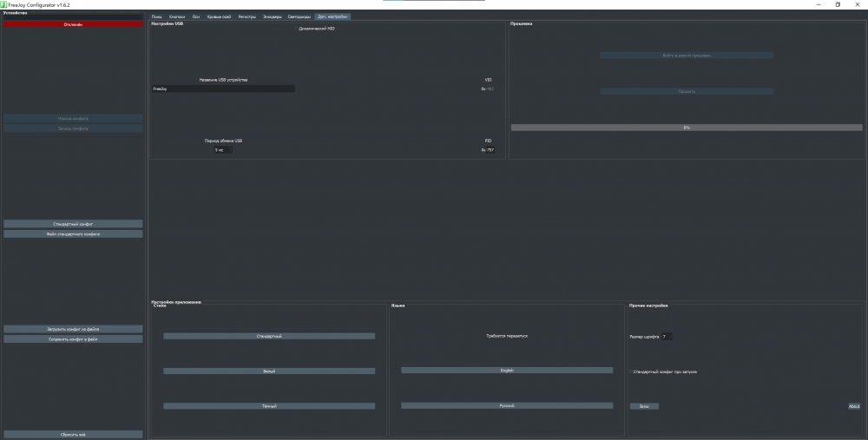Image resolution: width=868 pixels, height=440 pixels.
Task: Click the USB device name field containing FreeJoy
Action: pos(223,89)
